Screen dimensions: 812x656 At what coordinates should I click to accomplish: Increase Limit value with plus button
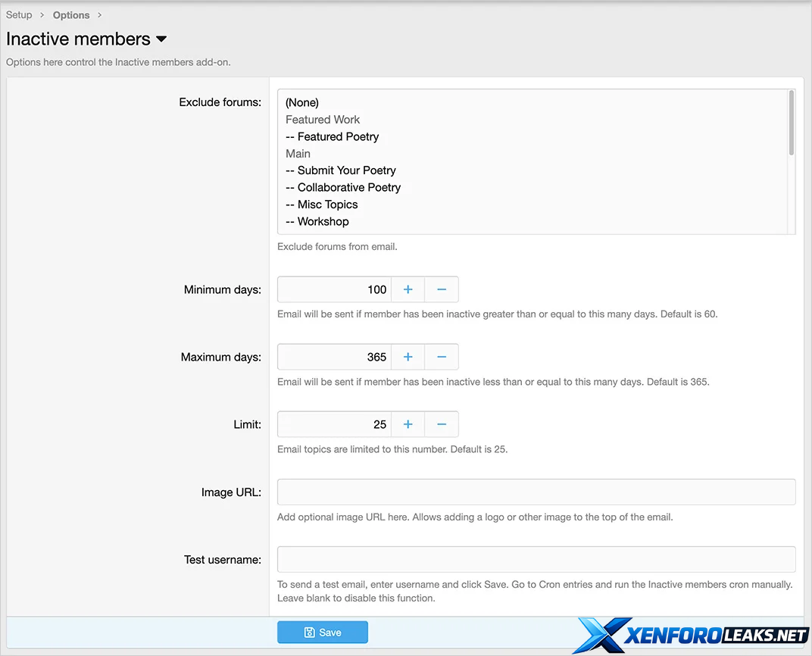408,424
